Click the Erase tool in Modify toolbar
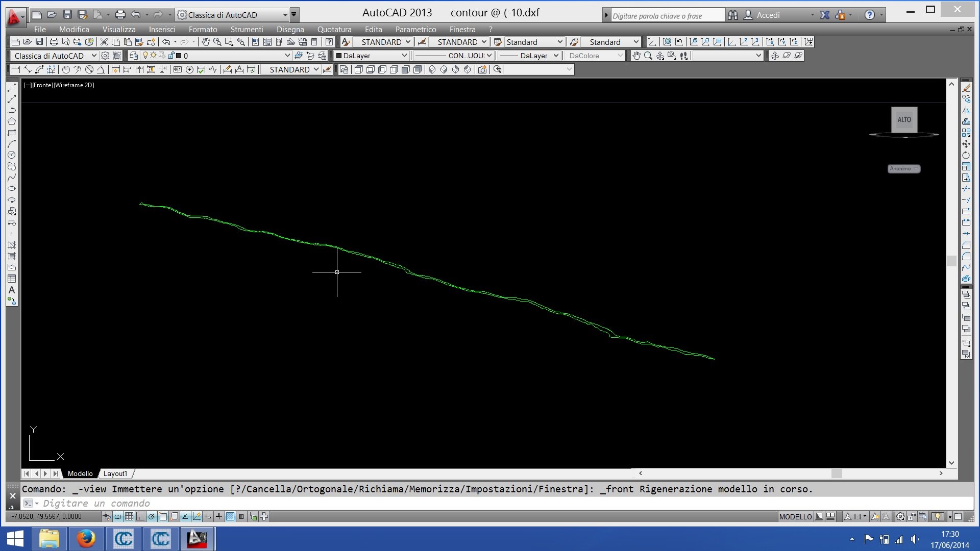This screenshot has height=551, width=980. click(966, 88)
